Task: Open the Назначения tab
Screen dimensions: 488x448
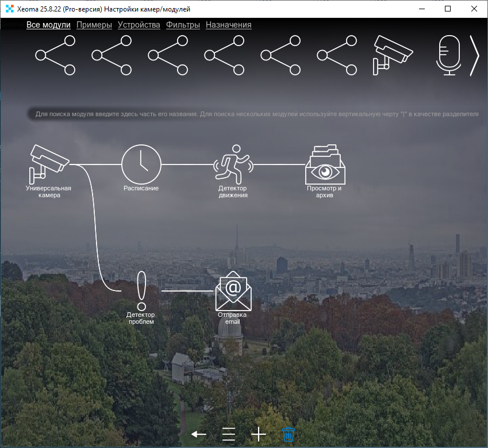Action: [x=228, y=25]
